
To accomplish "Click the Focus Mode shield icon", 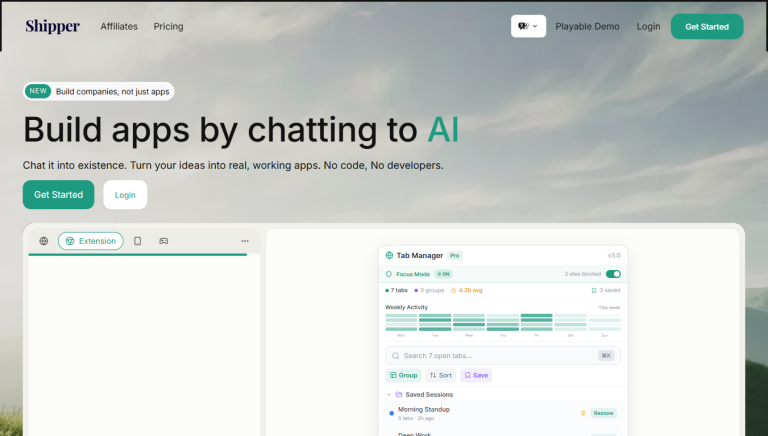I will tap(389, 274).
